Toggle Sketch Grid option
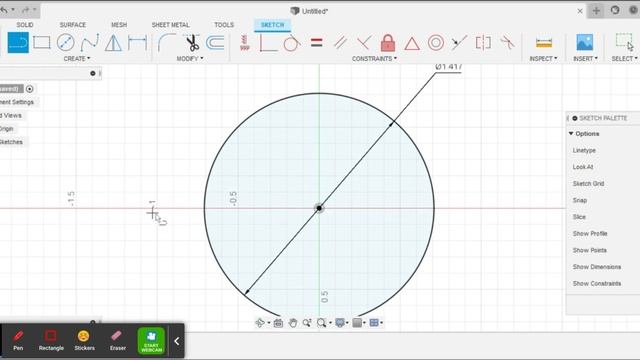 coord(588,184)
